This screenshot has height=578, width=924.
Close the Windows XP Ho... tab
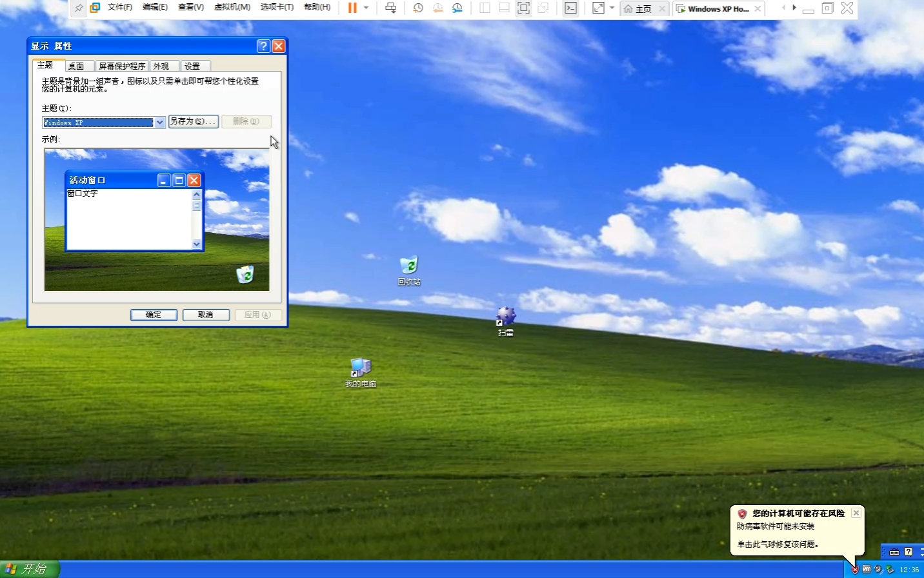tap(758, 9)
